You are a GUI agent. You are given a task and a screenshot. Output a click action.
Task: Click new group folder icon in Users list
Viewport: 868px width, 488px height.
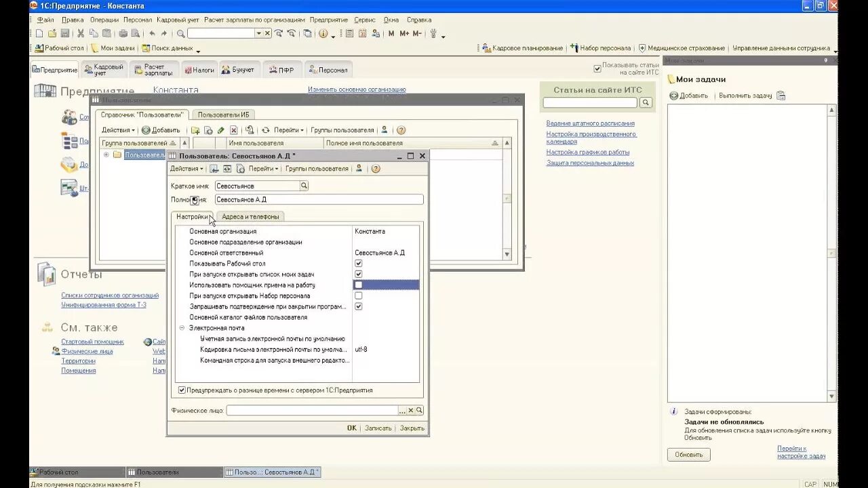195,130
